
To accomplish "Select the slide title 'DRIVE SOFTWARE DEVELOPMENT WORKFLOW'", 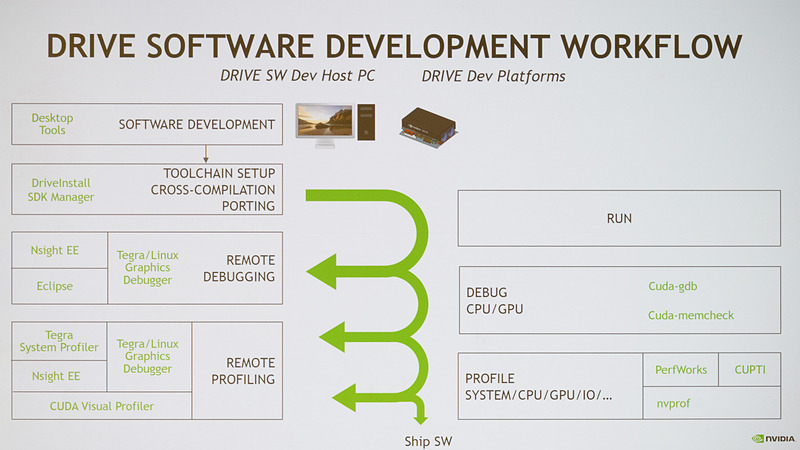I will [394, 46].
